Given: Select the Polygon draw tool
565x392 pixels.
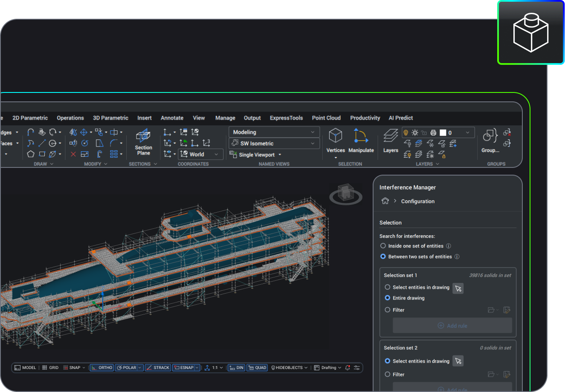Looking at the screenshot, I should [x=31, y=154].
